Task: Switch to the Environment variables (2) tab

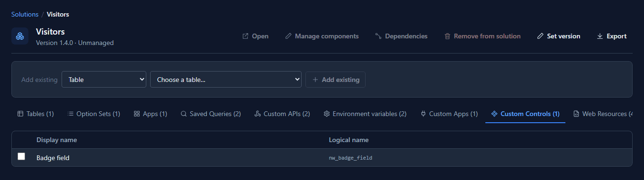Action: (x=365, y=114)
